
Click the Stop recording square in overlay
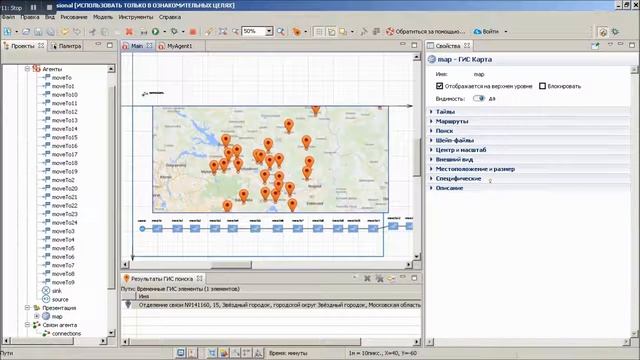49,7
